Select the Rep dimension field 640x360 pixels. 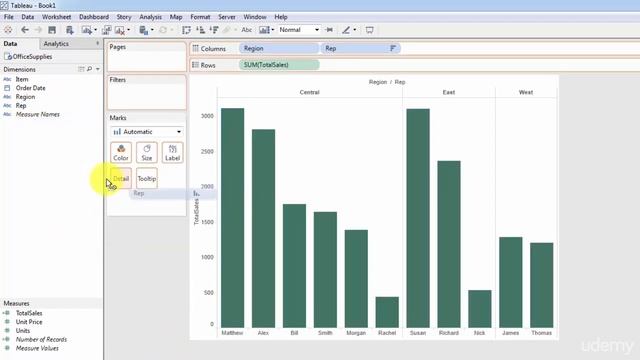21,106
